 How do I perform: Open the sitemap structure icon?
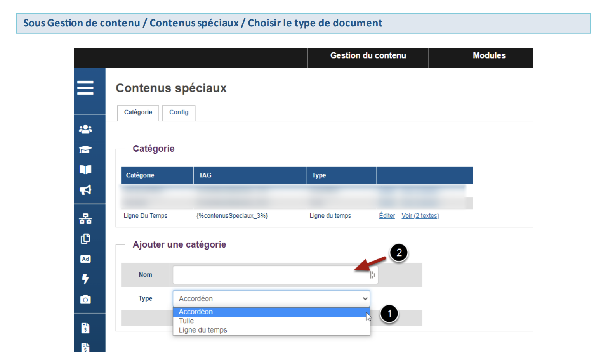coord(85,219)
